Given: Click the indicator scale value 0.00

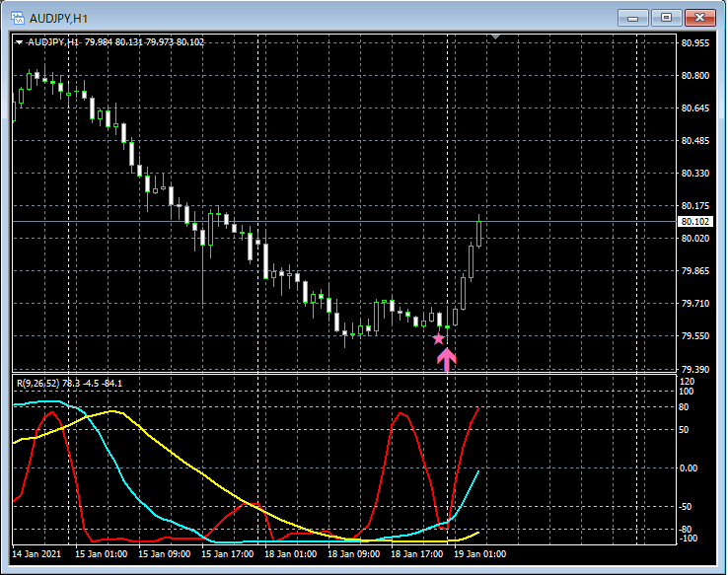Looking at the screenshot, I should 689,468.
